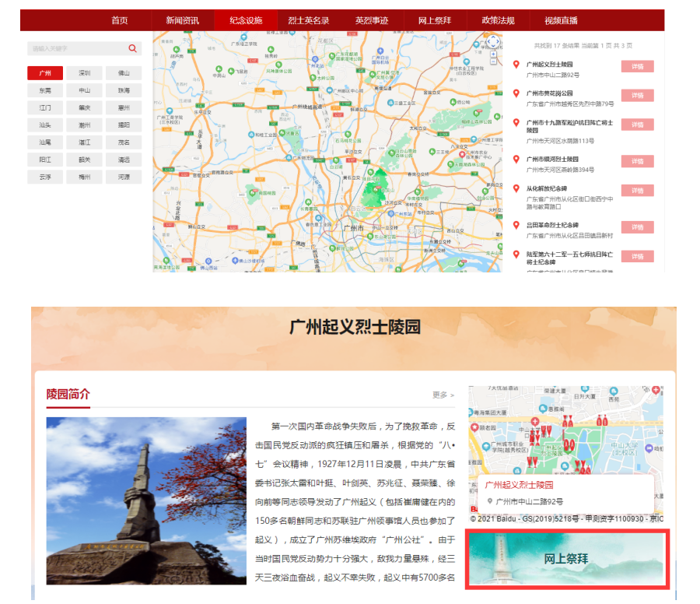This screenshot has height=604, width=700.
Task: Select the 清远 city filter button
Action: pos(124,160)
